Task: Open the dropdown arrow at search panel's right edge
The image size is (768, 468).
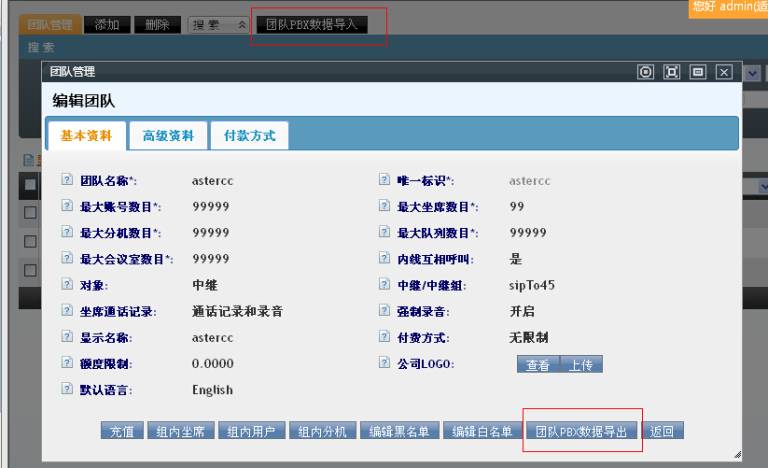Action: 752,72
